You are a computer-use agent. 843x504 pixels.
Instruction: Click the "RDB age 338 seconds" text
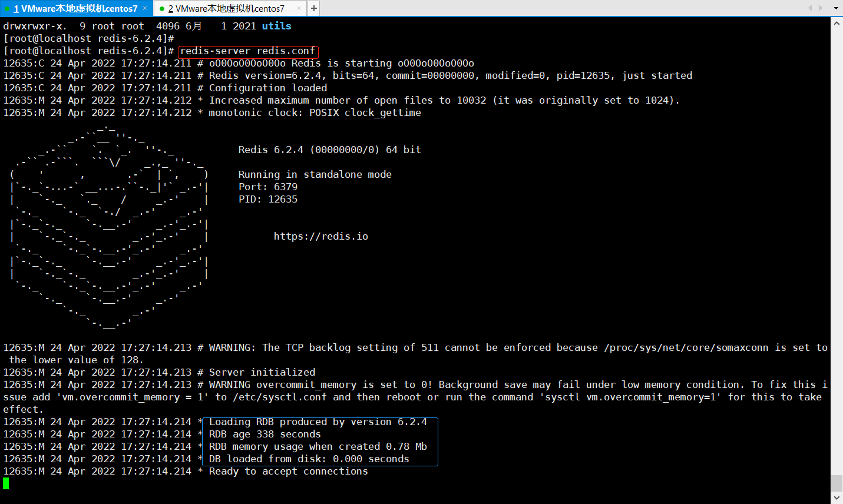[265, 434]
